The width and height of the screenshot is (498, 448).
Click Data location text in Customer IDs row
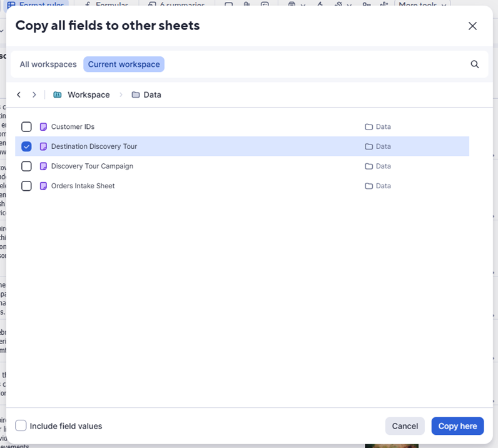tap(384, 127)
